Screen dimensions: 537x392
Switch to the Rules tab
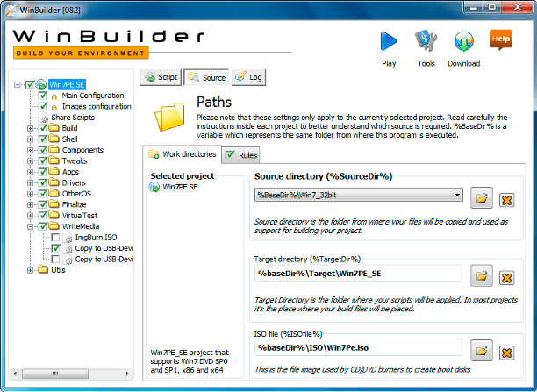[240, 155]
